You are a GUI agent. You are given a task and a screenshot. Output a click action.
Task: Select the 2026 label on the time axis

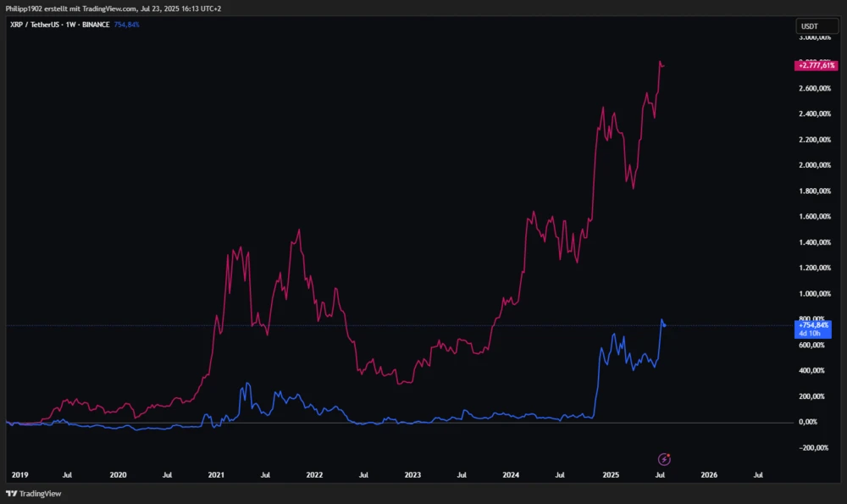click(x=708, y=474)
